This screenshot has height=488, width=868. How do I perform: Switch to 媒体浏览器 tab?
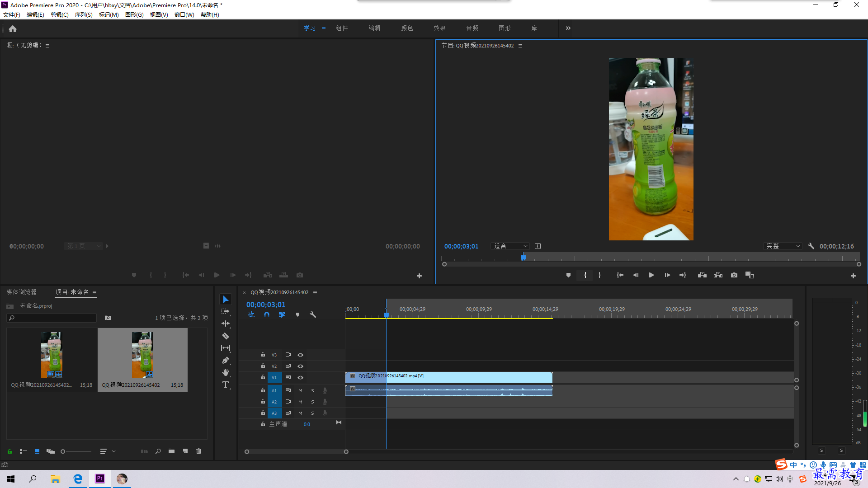point(21,292)
